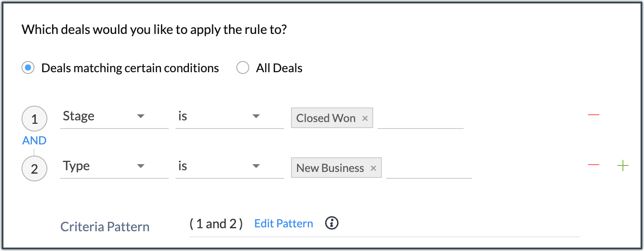Open the Type field dropdown
The height and width of the screenshot is (251, 644).
click(x=114, y=166)
